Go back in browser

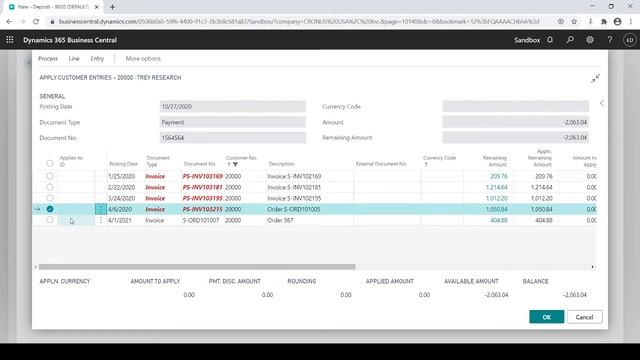(9, 22)
